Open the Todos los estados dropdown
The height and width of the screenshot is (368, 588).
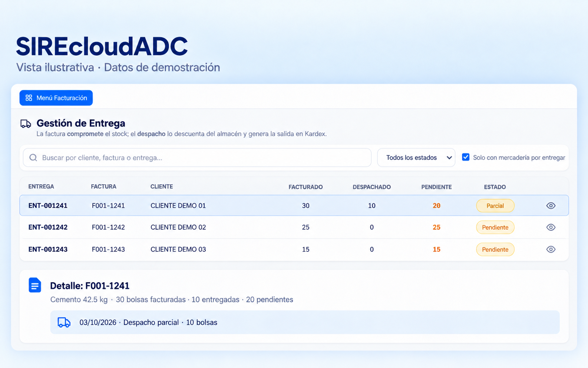coord(416,158)
